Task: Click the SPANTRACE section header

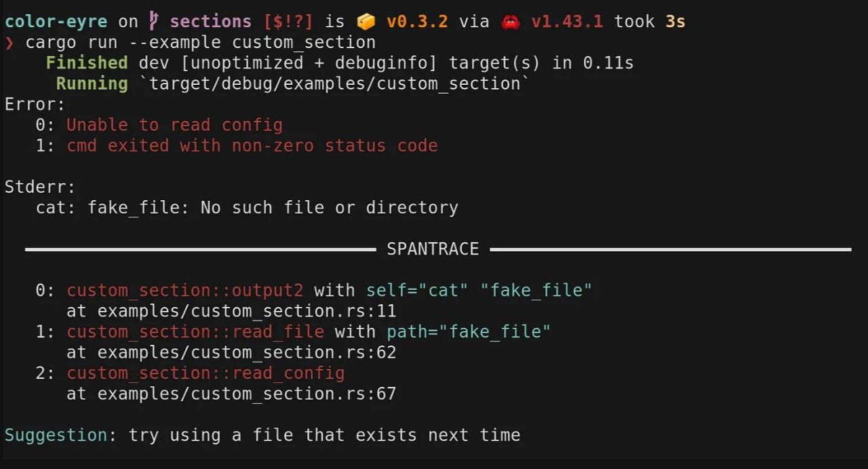Action: [433, 249]
